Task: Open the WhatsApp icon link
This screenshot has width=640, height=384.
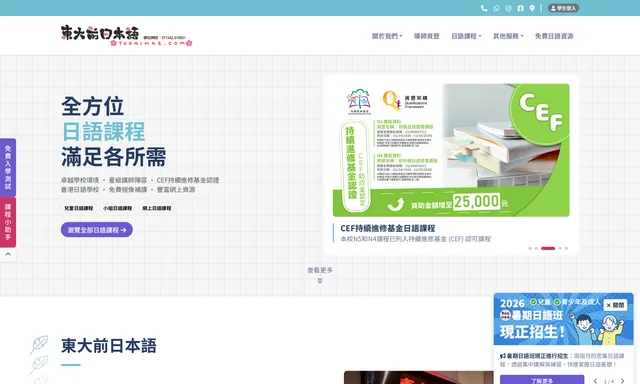Action: tap(496, 8)
